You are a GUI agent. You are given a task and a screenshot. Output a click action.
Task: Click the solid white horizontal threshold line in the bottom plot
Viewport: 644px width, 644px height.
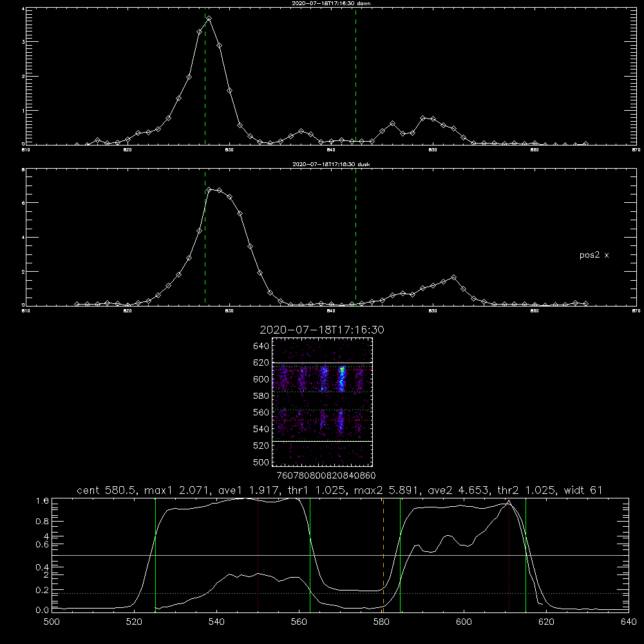click(340, 556)
